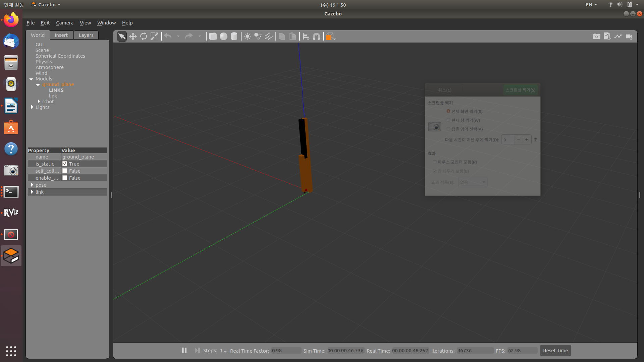Viewport: 644px width, 362px height.
Task: Expand the Lights tree node
Action: [x=32, y=107]
